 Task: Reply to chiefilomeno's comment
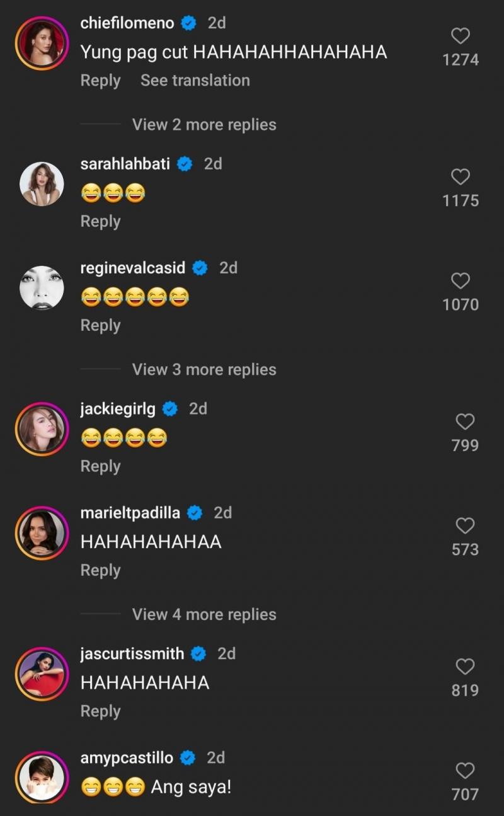[100, 81]
